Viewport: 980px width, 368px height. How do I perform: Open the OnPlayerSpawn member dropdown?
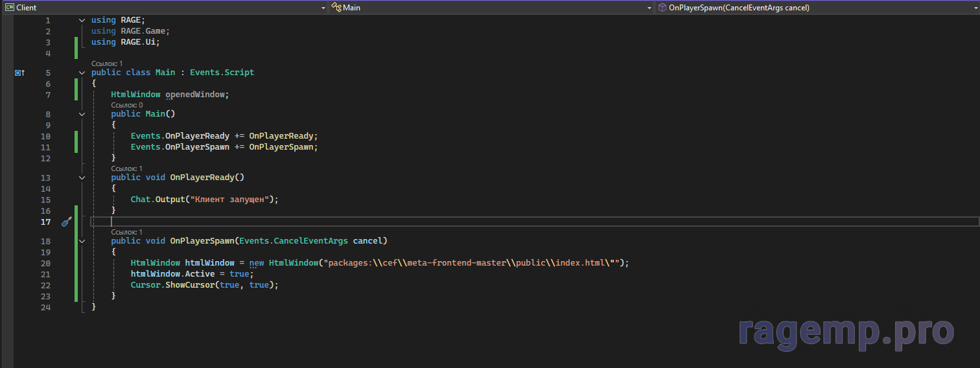point(975,8)
